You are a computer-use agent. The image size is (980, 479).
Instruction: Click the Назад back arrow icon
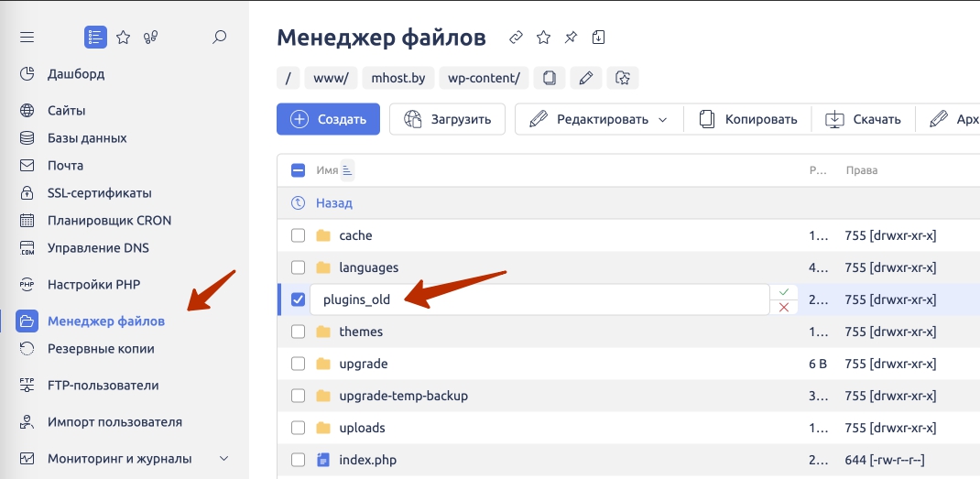click(x=299, y=203)
